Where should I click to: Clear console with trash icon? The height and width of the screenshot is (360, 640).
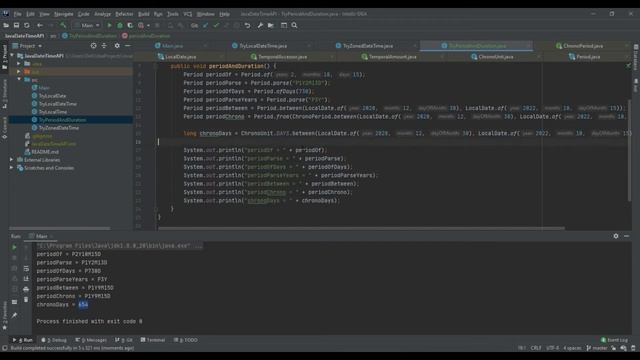[26, 300]
